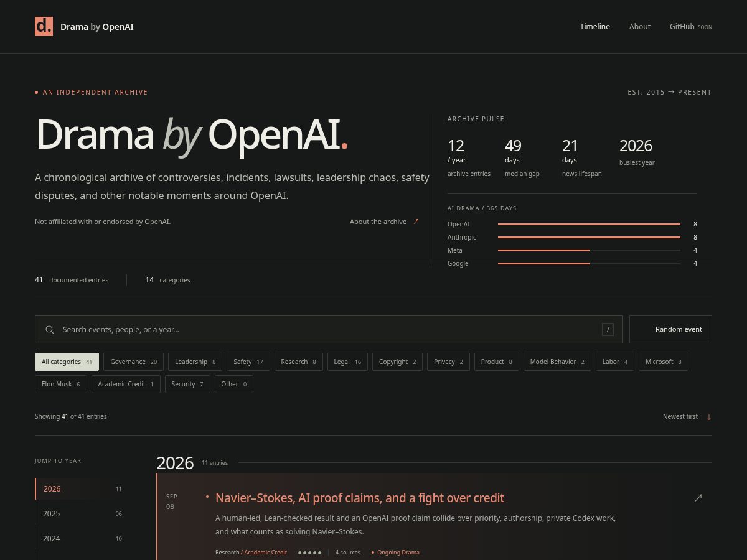The width and height of the screenshot is (747, 560).
Task: Click the '14 categories' count
Action: [167, 280]
